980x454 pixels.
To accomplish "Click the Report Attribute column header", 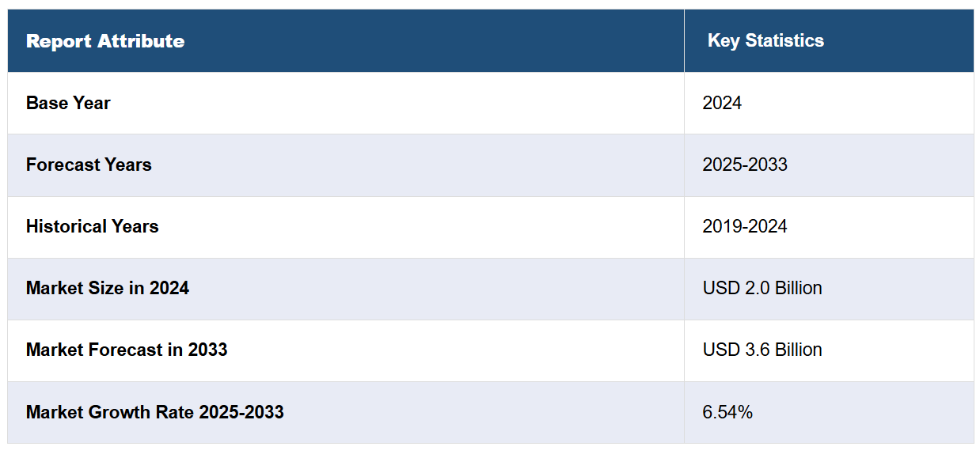I will [x=105, y=41].
